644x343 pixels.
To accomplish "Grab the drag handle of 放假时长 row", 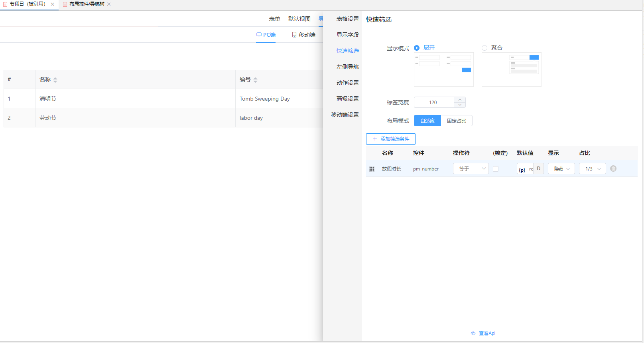I will [372, 169].
